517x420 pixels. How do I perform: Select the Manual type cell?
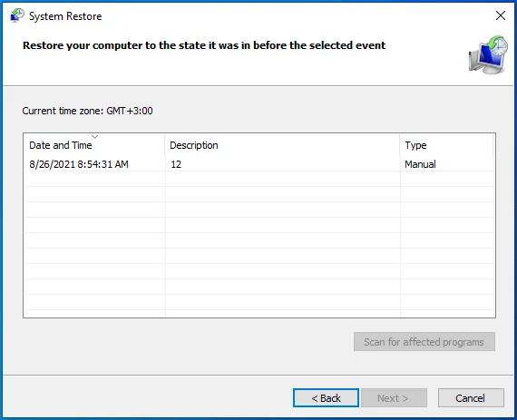420,164
